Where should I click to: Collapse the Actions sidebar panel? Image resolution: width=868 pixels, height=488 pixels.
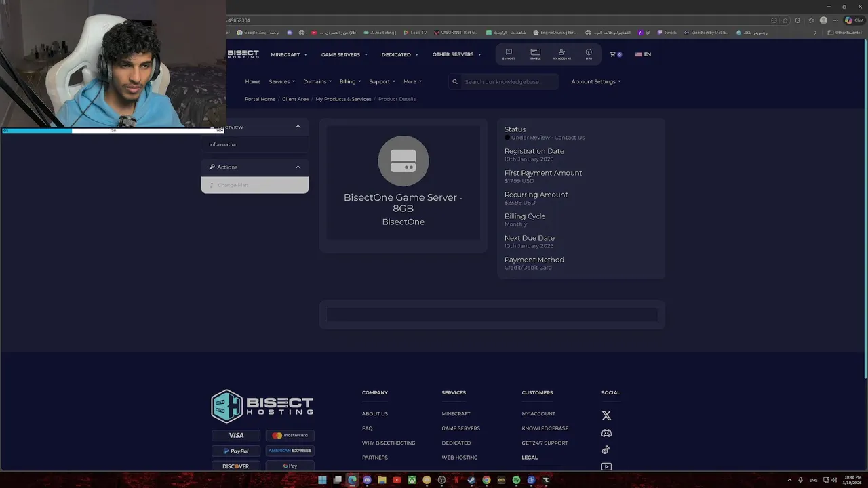click(298, 167)
